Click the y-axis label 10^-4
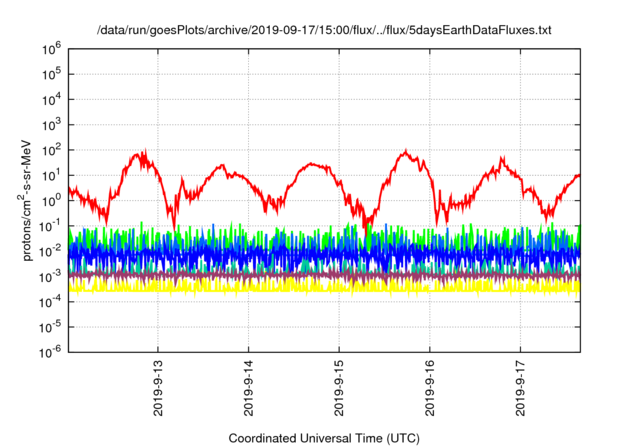Screen dimensions: 640x448 (x=50, y=302)
